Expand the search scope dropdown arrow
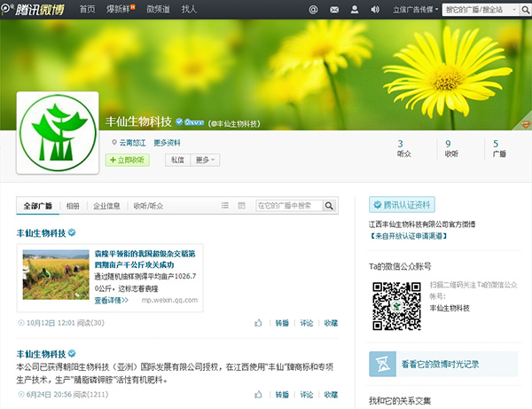The height and width of the screenshot is (409, 532). 514,10
